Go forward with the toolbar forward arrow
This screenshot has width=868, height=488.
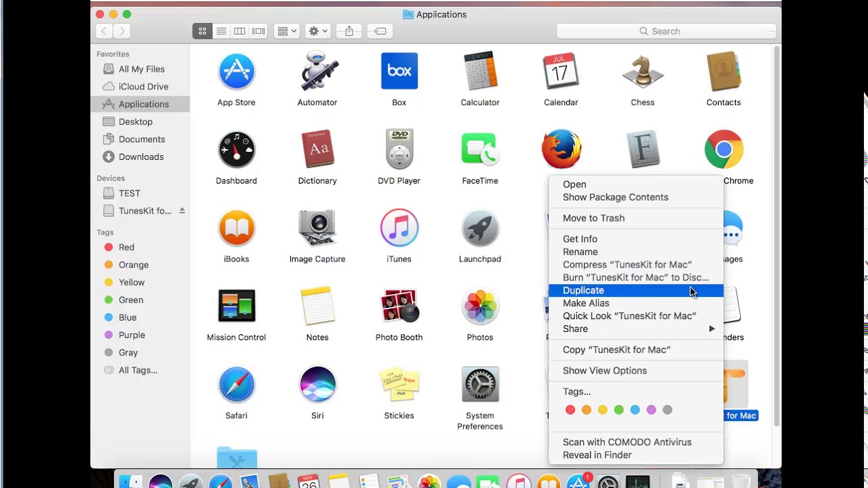[x=122, y=31]
